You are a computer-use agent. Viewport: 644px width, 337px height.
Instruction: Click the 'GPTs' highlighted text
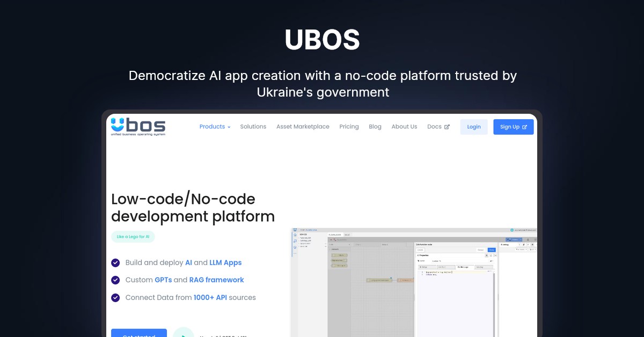tap(163, 280)
